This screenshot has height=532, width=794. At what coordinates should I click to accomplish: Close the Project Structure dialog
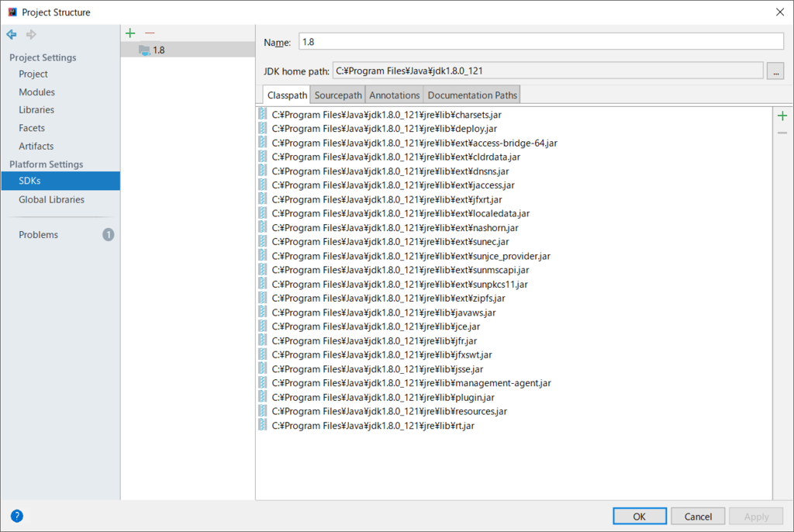(780, 12)
